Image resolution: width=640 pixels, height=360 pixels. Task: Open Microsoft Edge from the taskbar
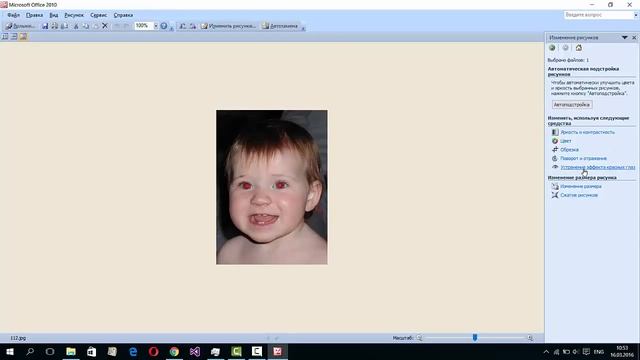[133, 351]
